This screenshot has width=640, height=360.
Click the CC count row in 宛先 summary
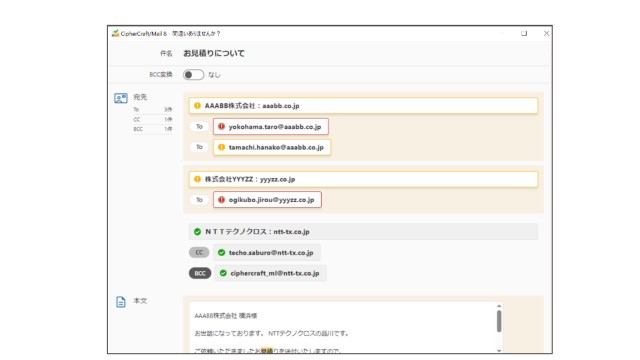point(153,120)
